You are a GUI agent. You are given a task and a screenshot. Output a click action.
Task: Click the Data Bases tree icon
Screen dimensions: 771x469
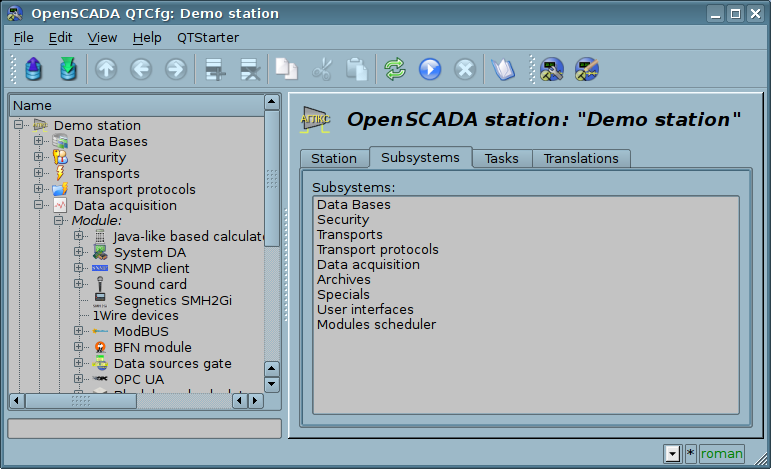(x=60, y=142)
